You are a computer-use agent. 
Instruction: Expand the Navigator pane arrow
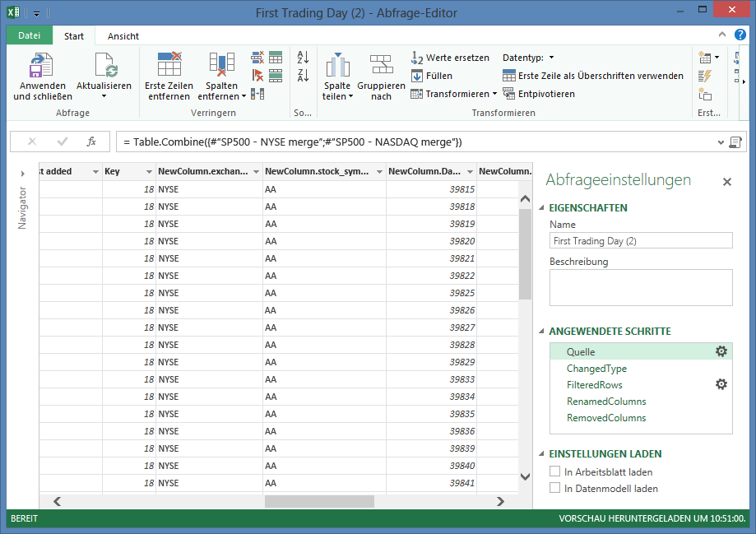click(x=22, y=174)
